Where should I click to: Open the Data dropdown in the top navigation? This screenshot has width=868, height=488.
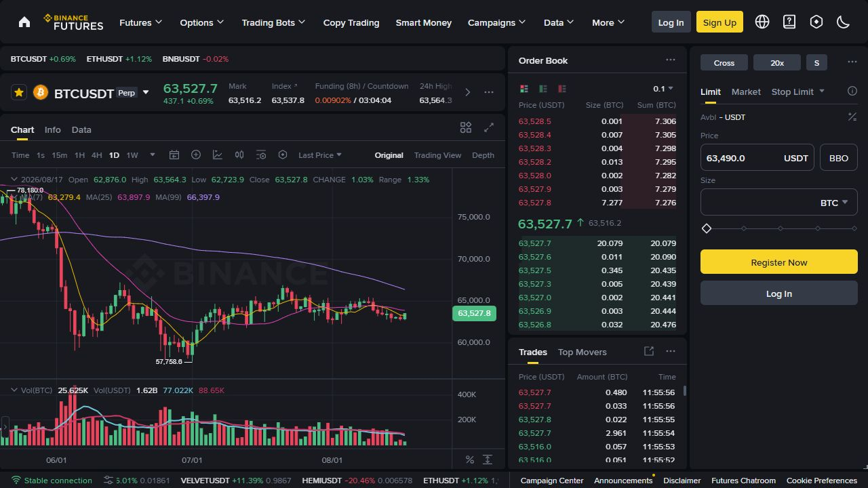(x=559, y=22)
